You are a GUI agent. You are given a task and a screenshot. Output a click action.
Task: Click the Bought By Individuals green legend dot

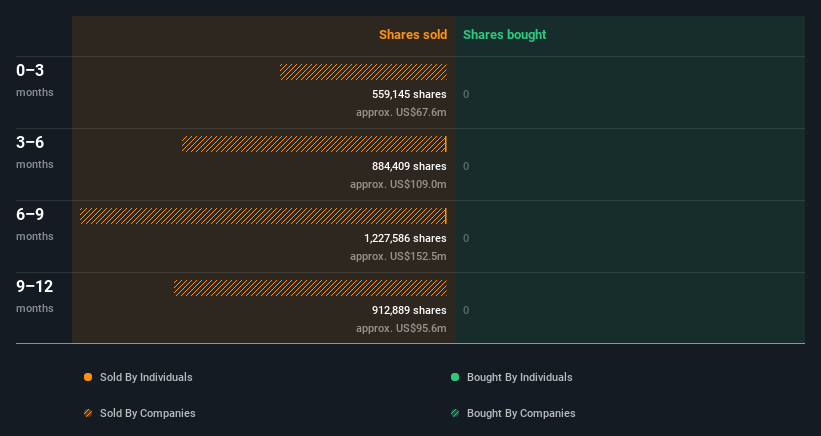(x=455, y=377)
